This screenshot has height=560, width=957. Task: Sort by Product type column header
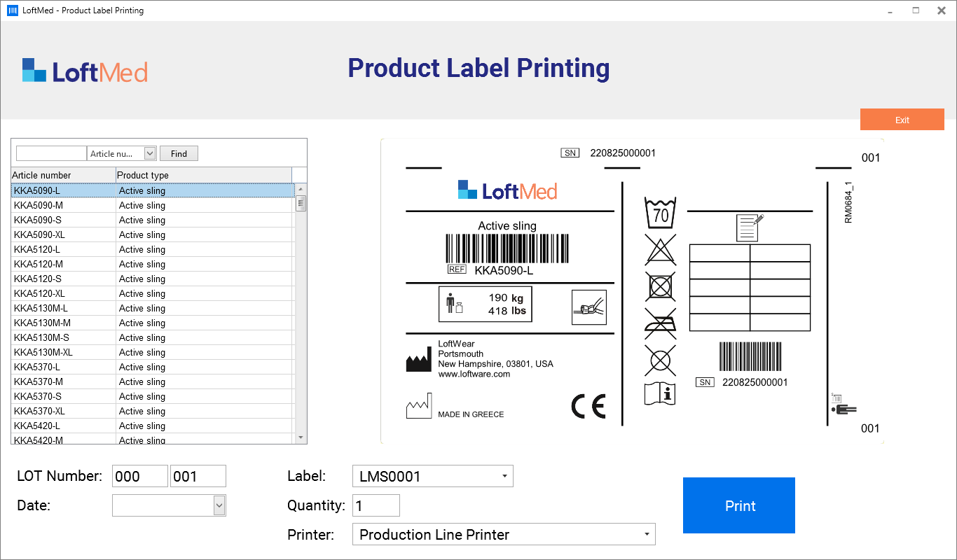[203, 175]
